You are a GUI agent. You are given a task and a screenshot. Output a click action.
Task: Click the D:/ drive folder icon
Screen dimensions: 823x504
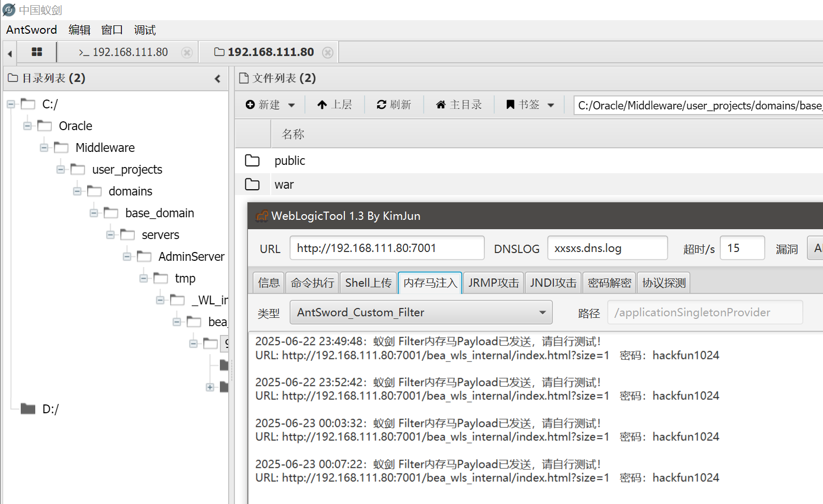(x=28, y=409)
